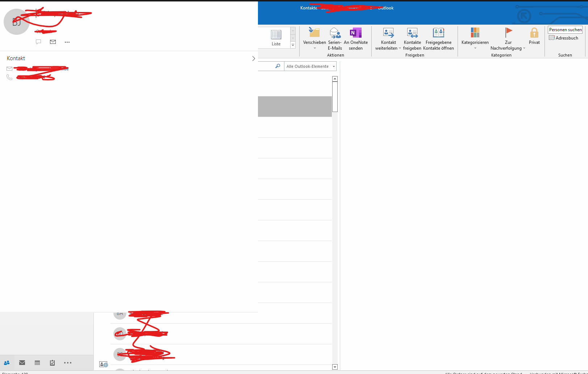The width and height of the screenshot is (588, 374).
Task: Open the Kategorisieren dropdown
Action: (x=475, y=39)
